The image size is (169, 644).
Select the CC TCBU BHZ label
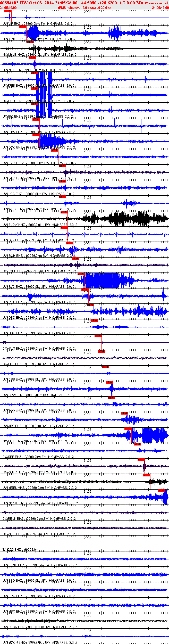coord(39,271)
